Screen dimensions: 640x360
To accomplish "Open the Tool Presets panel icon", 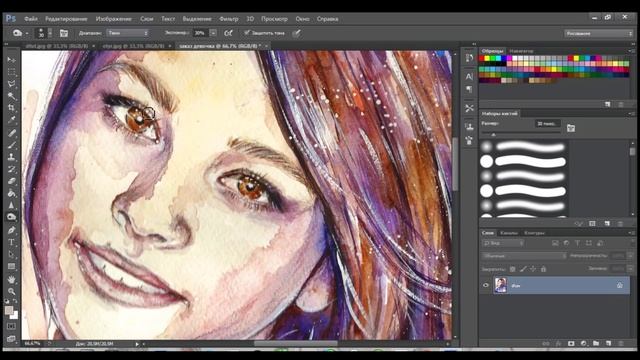I will [x=469, y=108].
